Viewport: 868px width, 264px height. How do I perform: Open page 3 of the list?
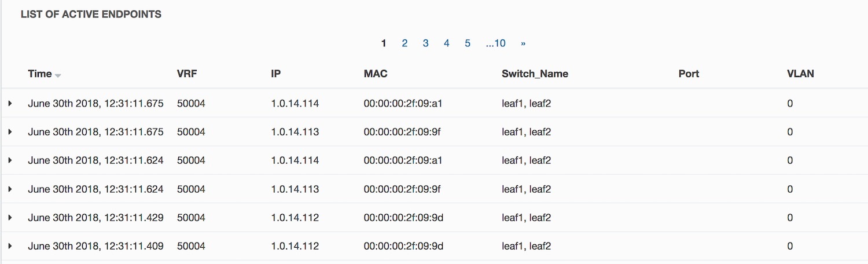click(425, 43)
